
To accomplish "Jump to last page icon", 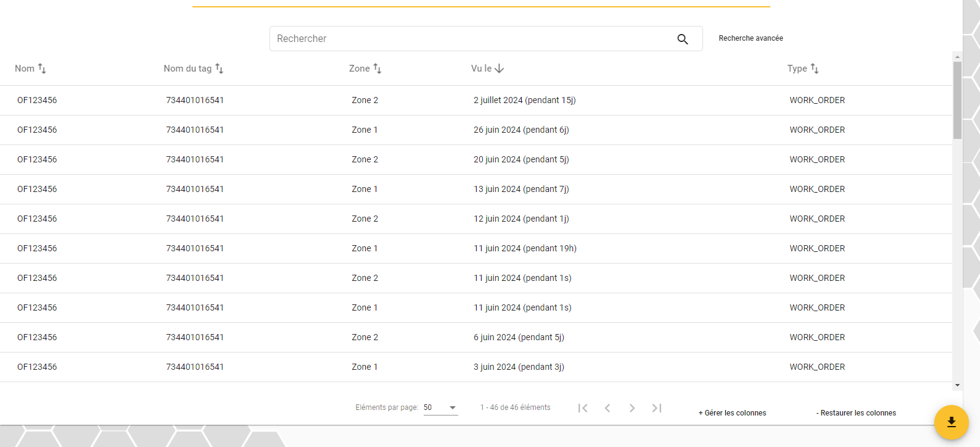I will click(657, 408).
